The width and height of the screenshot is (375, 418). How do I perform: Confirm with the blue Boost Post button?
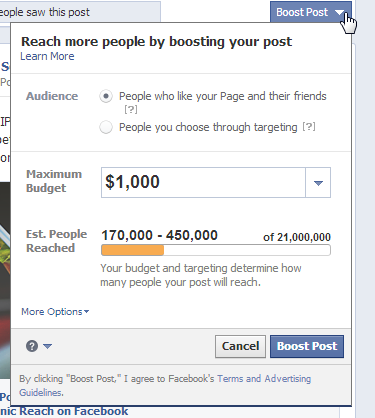(x=307, y=346)
